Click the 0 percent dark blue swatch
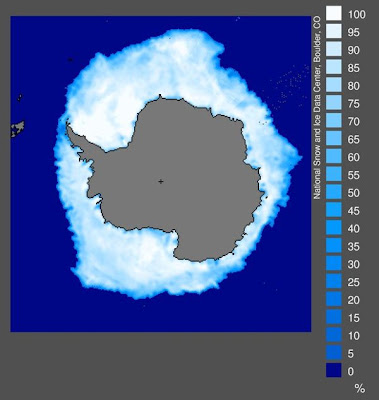The width and height of the screenshot is (379, 400). coord(334,370)
